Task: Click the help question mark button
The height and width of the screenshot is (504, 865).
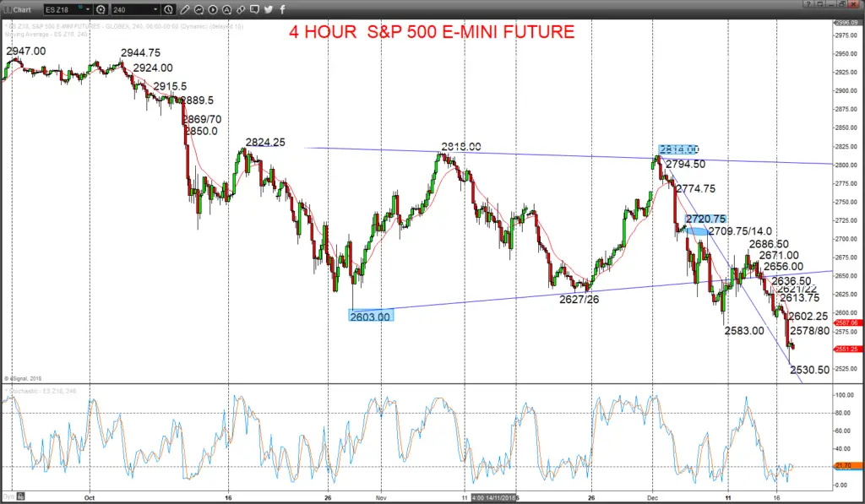Action: pos(808,4)
